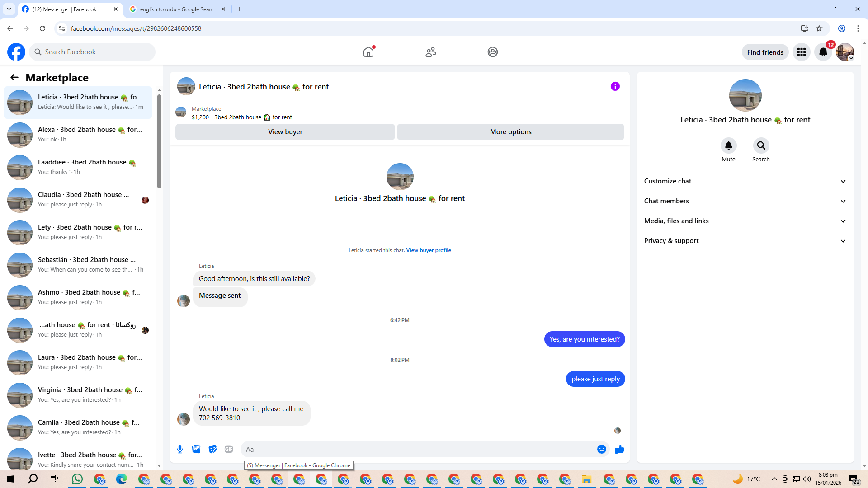868x488 pixels.
Task: Expand Privacy & support section
Action: (745, 241)
